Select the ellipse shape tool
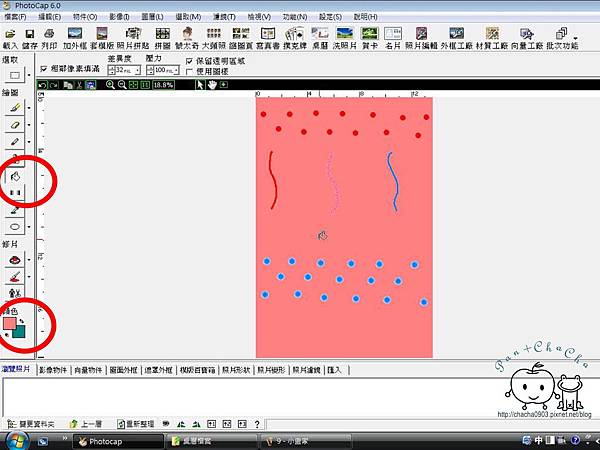This screenshot has height=450, width=600. click(15, 227)
